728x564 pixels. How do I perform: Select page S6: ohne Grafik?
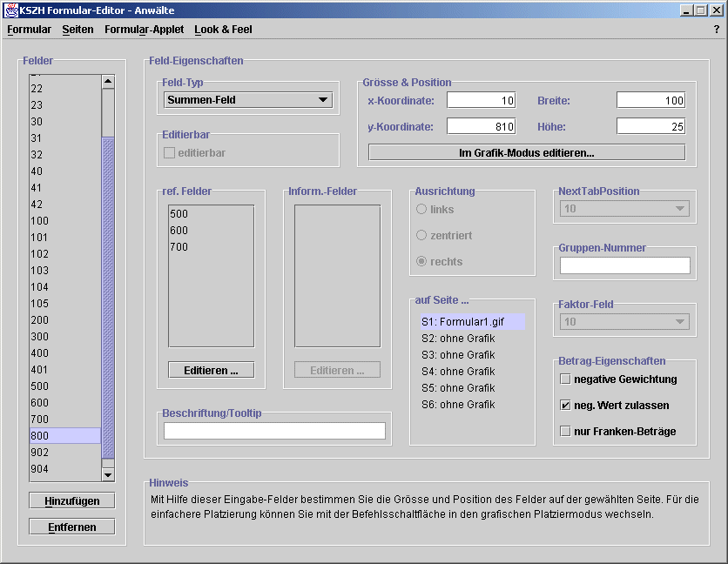473,405
